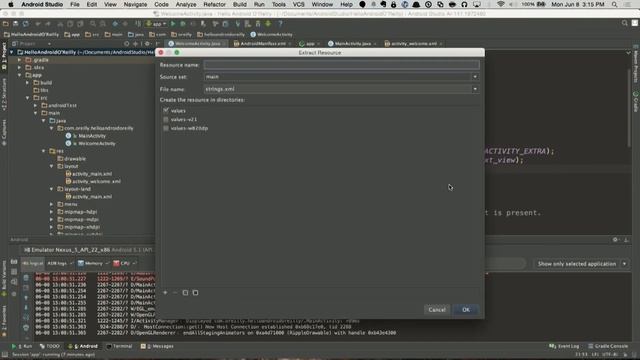Open the app run configuration dropdown

(x=156, y=24)
